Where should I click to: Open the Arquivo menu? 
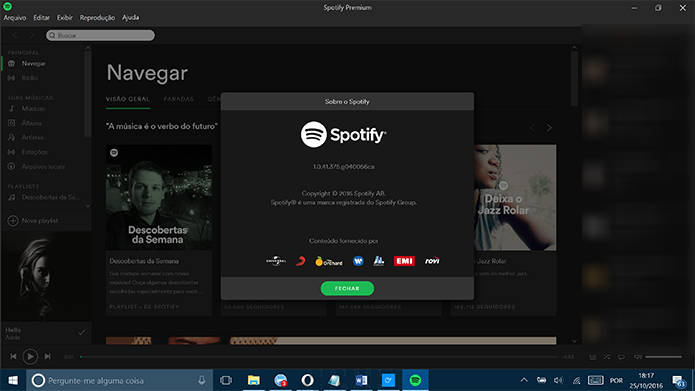(x=15, y=18)
